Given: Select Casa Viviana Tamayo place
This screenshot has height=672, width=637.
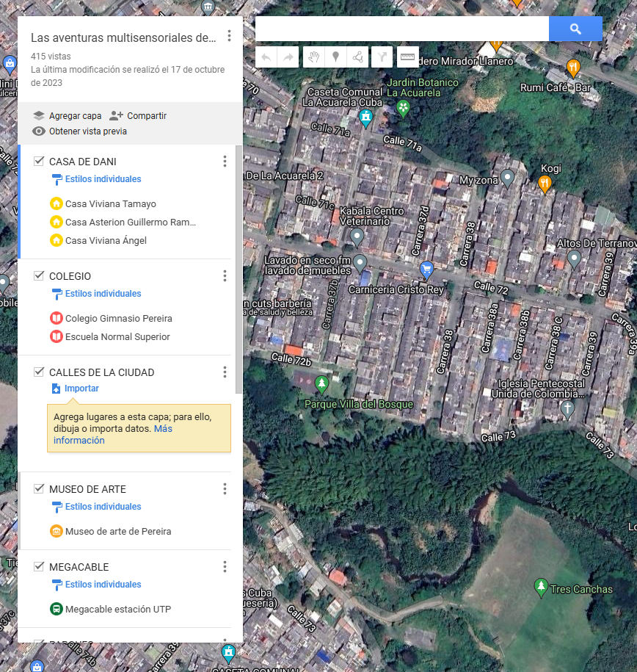Looking at the screenshot, I should point(111,204).
